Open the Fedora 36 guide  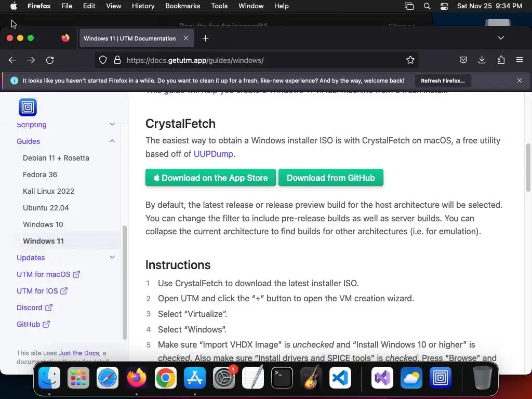pos(40,175)
